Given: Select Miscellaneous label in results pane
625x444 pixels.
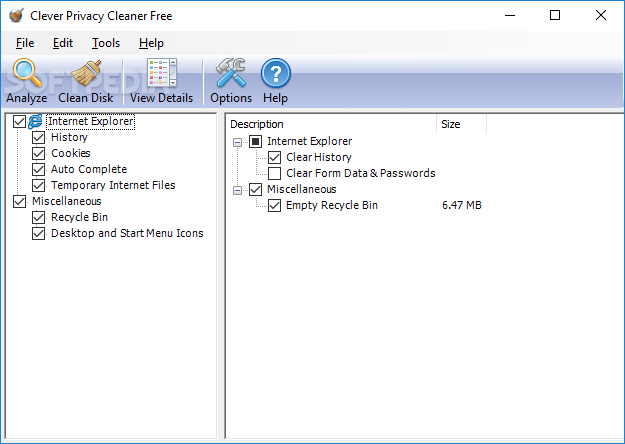Looking at the screenshot, I should (x=302, y=189).
